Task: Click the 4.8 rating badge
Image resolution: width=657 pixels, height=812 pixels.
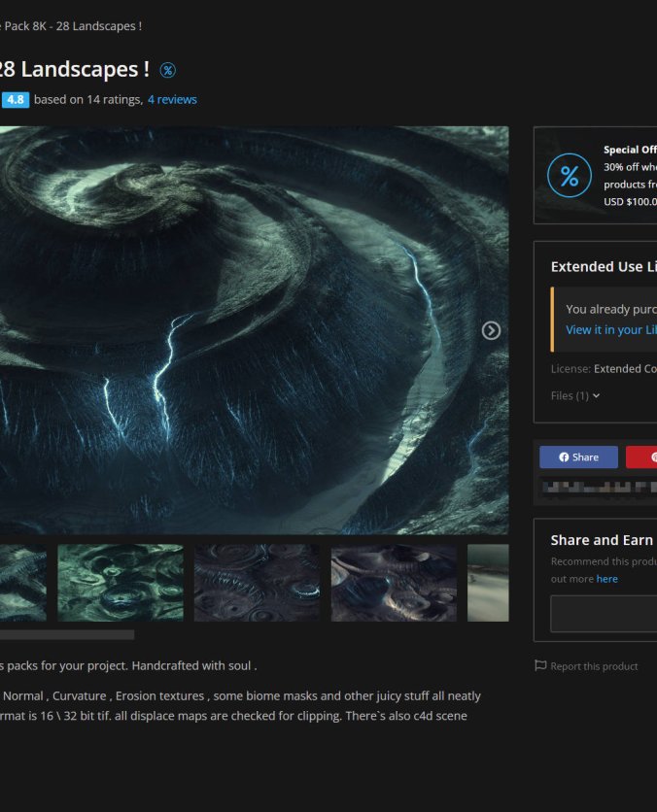Action: (16, 99)
